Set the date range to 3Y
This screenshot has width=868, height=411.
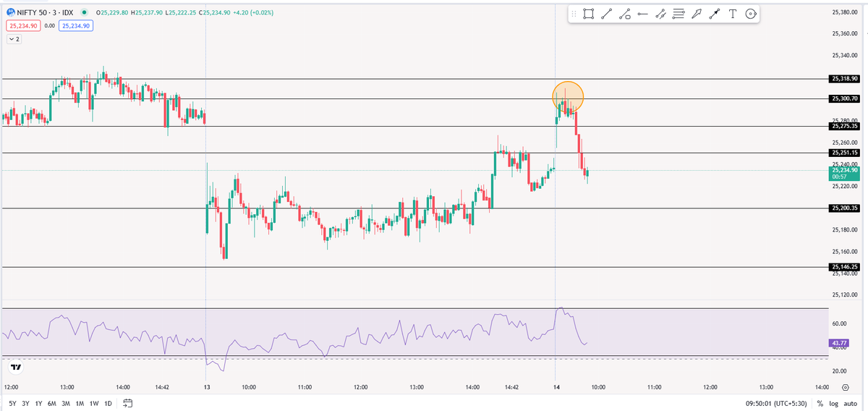[x=25, y=403]
